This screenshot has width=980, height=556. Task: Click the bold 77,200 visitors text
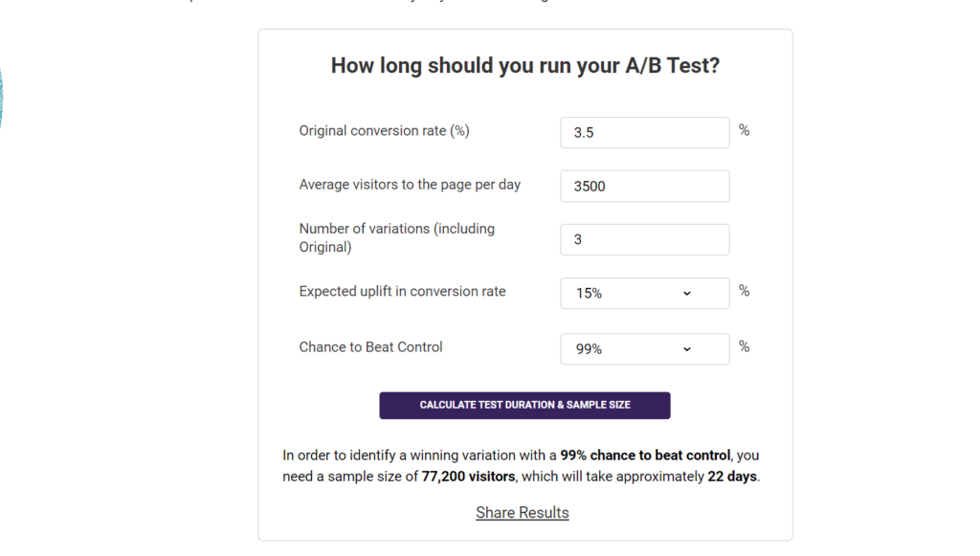(x=467, y=476)
